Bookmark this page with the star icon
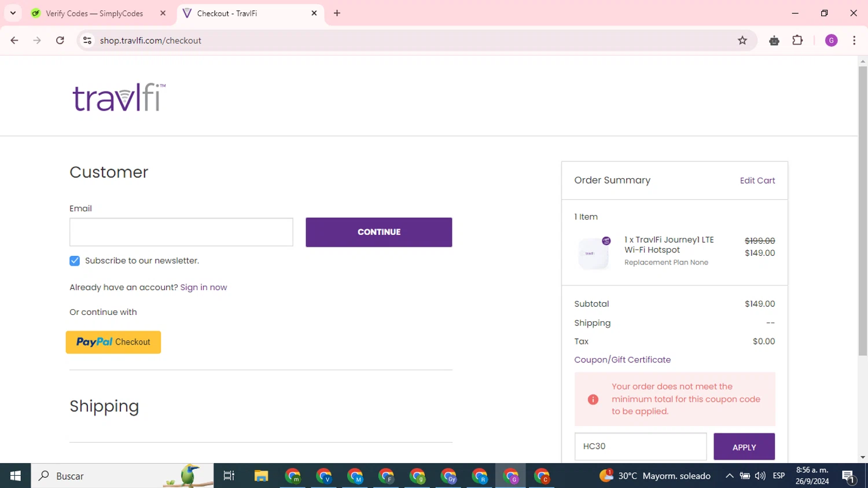This screenshot has width=868, height=488. [742, 41]
